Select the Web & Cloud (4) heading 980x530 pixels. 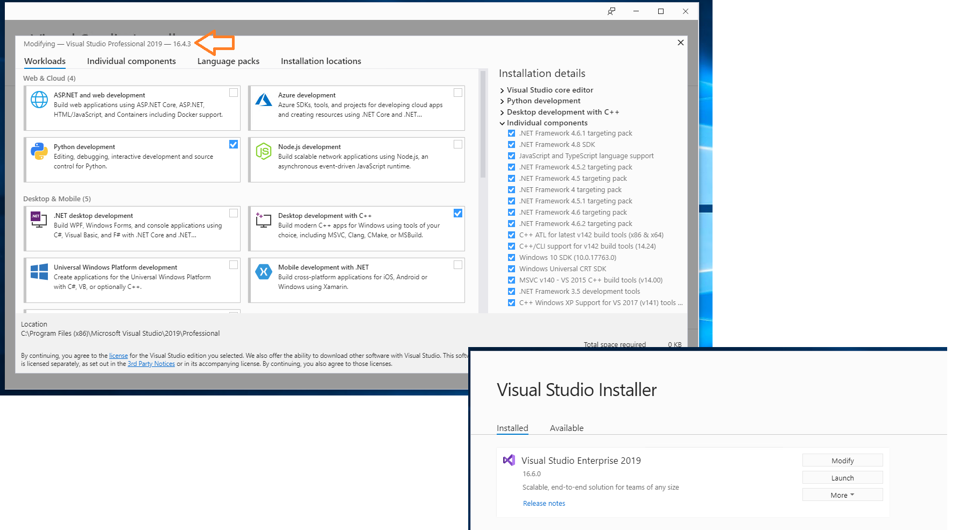(x=50, y=79)
